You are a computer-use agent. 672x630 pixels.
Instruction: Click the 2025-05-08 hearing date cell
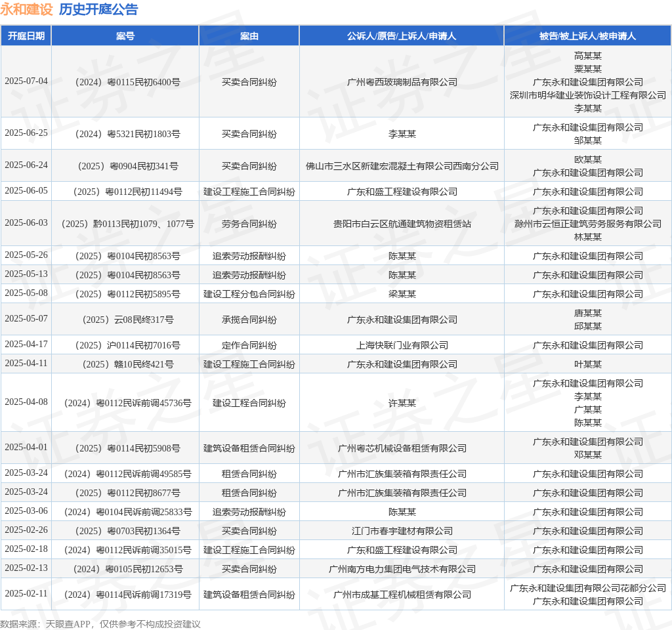tap(26, 293)
